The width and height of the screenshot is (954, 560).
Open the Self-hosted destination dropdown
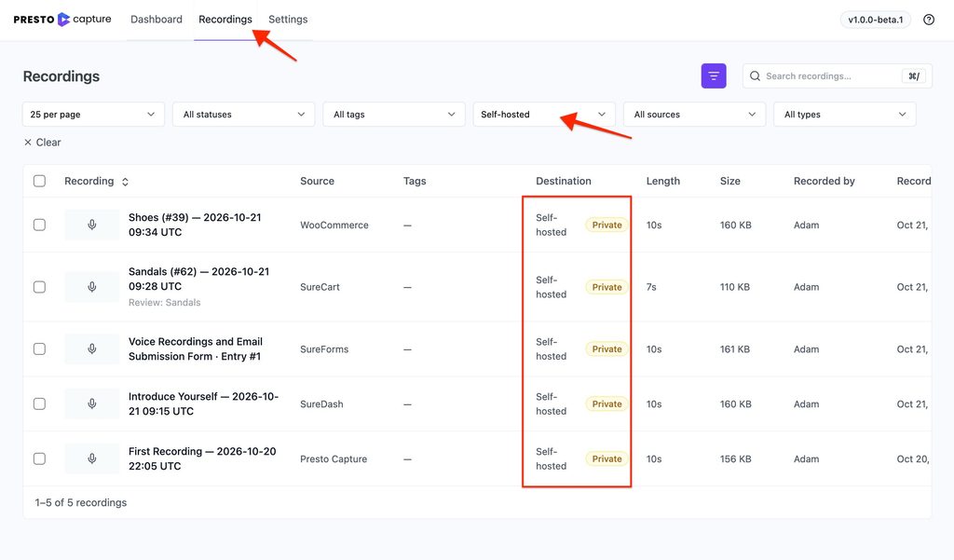(544, 115)
